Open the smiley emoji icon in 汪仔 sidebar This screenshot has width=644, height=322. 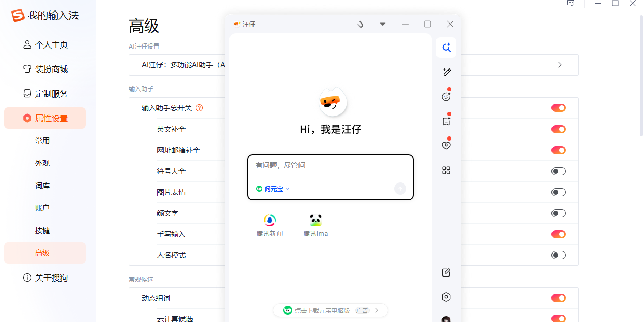pos(446,96)
